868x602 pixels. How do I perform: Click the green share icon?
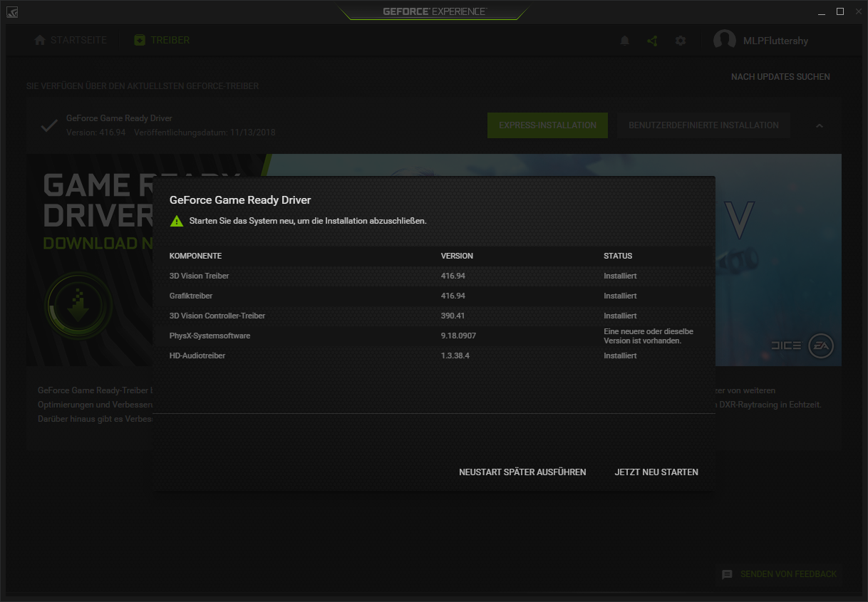pos(652,41)
